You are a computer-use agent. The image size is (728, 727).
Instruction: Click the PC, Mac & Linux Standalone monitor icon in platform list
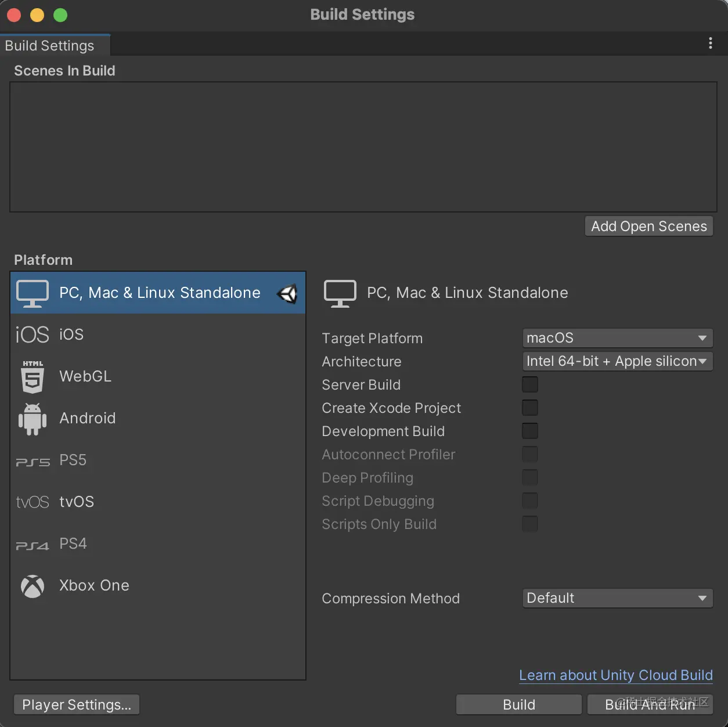tap(33, 293)
